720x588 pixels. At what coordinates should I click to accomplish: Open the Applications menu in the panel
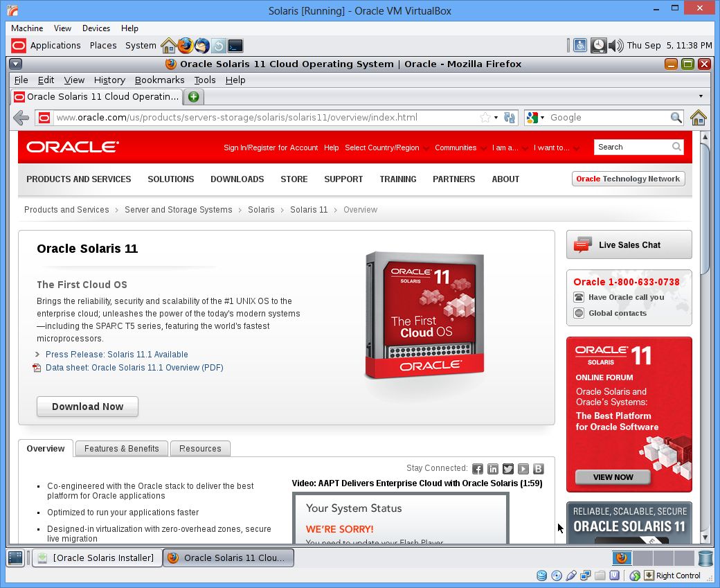[55, 46]
